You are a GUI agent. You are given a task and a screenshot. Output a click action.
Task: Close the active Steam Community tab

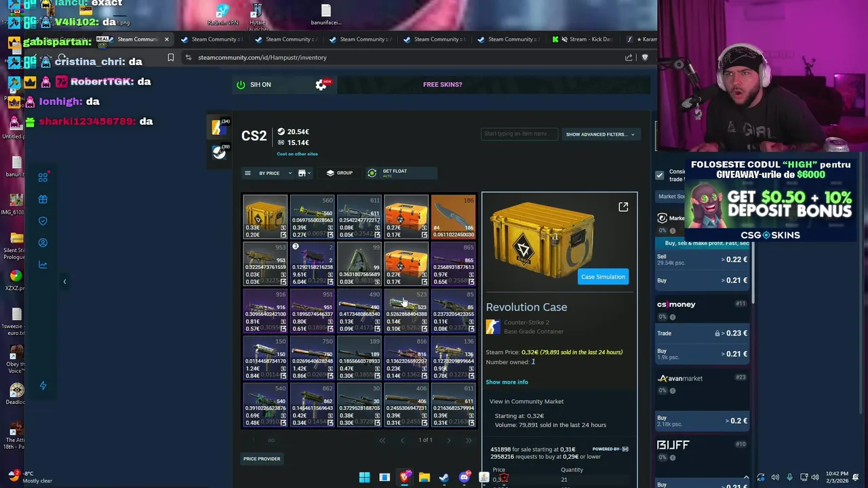click(x=166, y=39)
